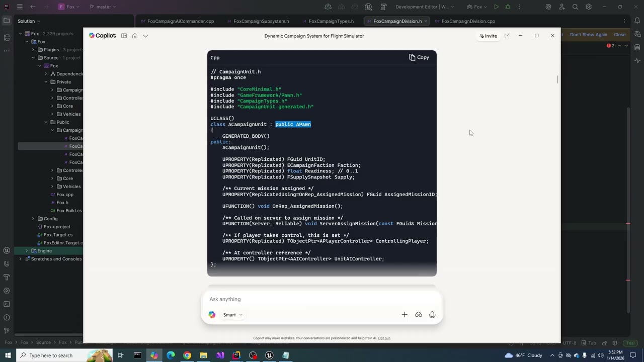Open the Fox solution dropdown
Screen dimensions: 644x362
click(69, 7)
